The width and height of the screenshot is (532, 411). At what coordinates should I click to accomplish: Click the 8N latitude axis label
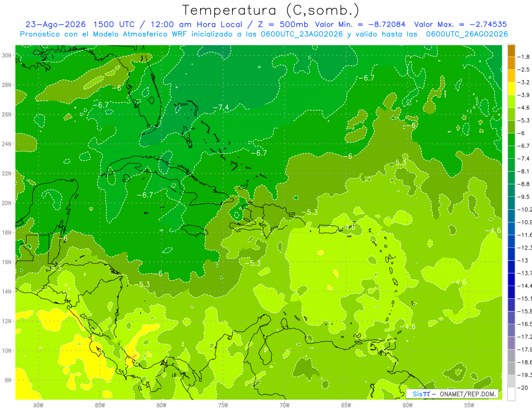(x=8, y=380)
